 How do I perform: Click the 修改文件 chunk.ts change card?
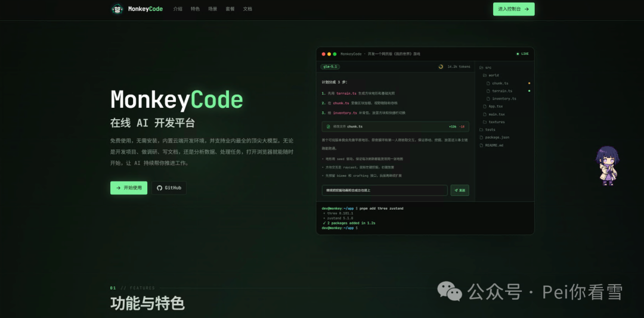[395, 126]
